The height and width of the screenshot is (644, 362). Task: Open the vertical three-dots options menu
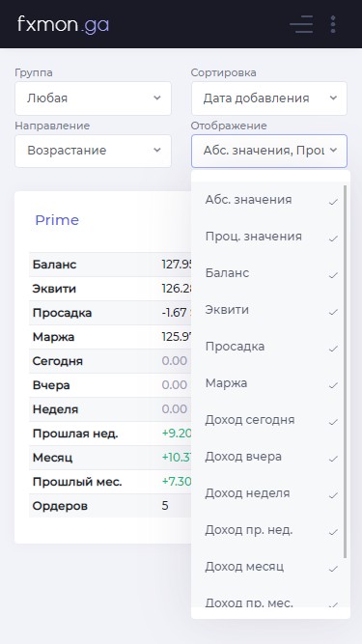[333, 24]
